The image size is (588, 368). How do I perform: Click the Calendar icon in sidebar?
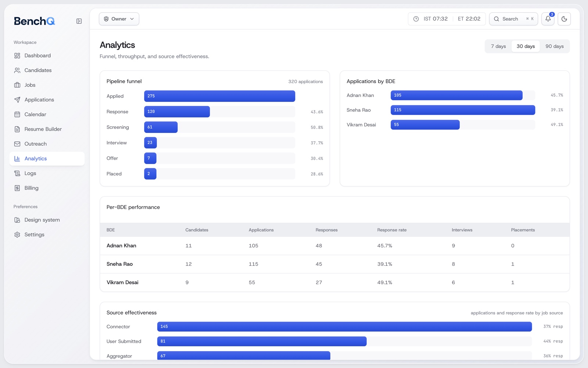coord(17,114)
